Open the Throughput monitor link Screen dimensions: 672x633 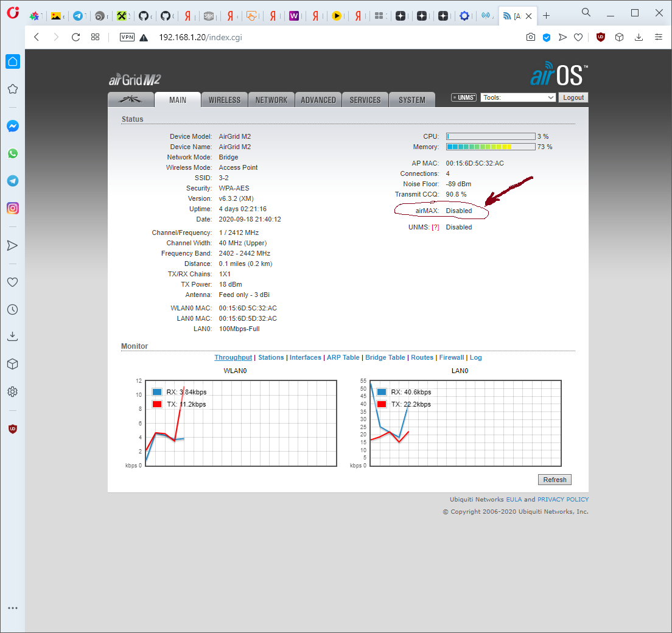[x=233, y=357]
